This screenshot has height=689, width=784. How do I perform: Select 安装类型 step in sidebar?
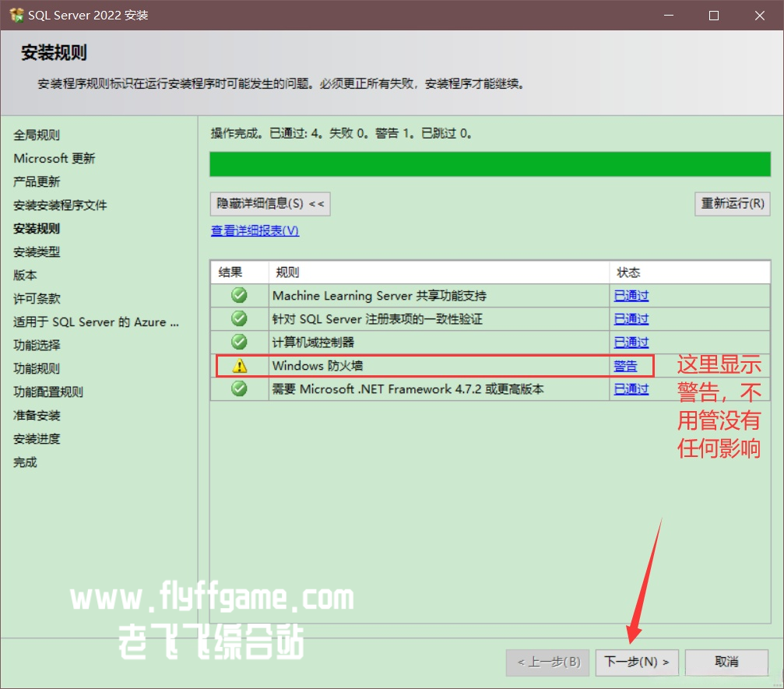coord(37,251)
